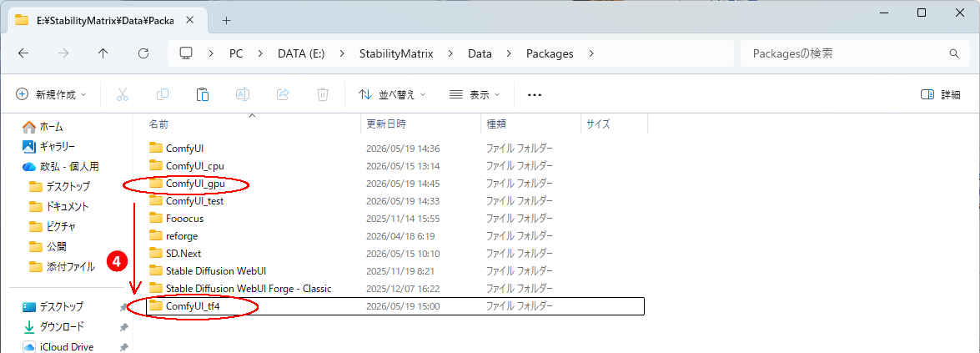Open the 添付ファイル folder in sidebar
Viewport: 980px width, 353px height.
[63, 267]
